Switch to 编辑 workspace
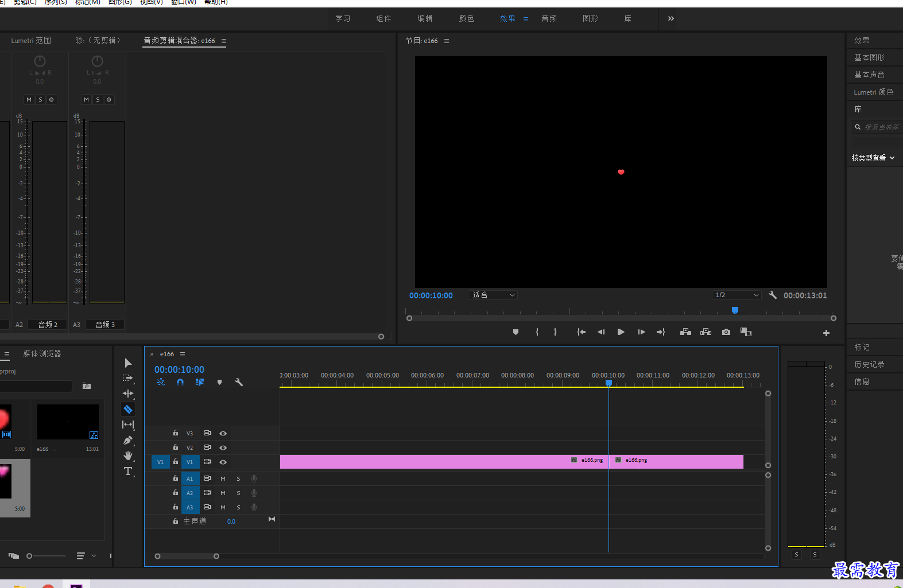 pos(425,18)
